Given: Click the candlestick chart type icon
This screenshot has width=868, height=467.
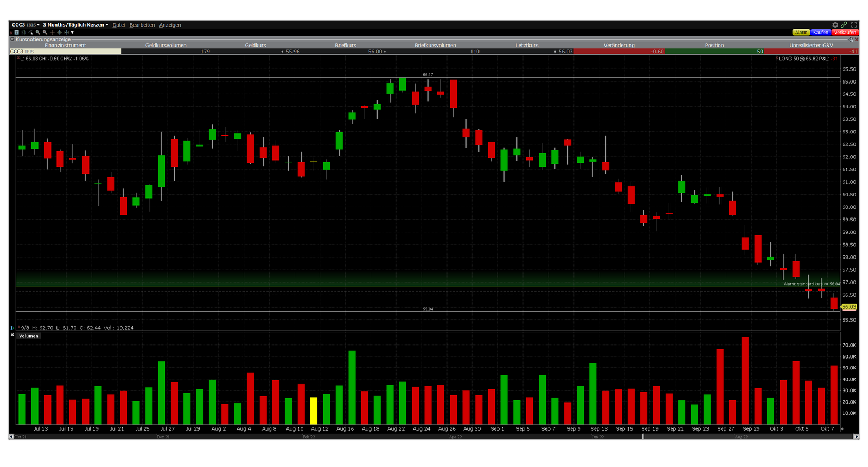Looking at the screenshot, I should [x=24, y=33].
